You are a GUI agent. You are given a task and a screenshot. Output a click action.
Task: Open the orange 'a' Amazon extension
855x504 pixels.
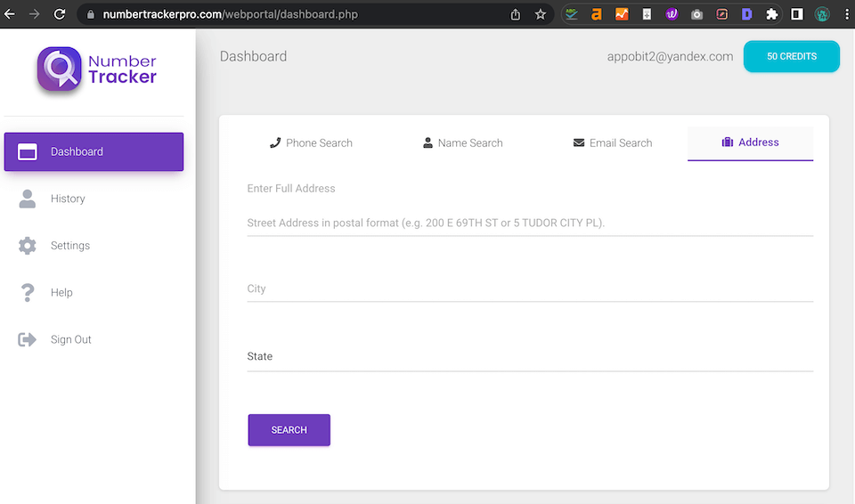click(597, 15)
